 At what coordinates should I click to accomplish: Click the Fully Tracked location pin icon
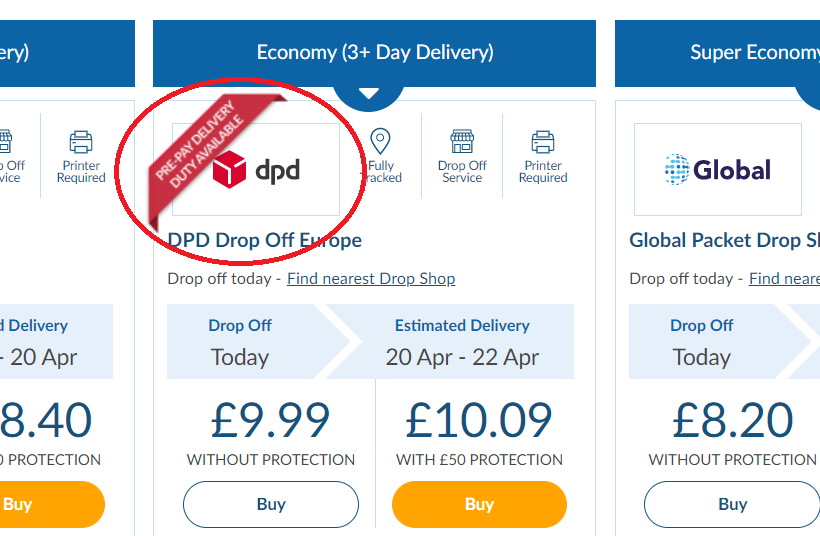click(x=380, y=141)
